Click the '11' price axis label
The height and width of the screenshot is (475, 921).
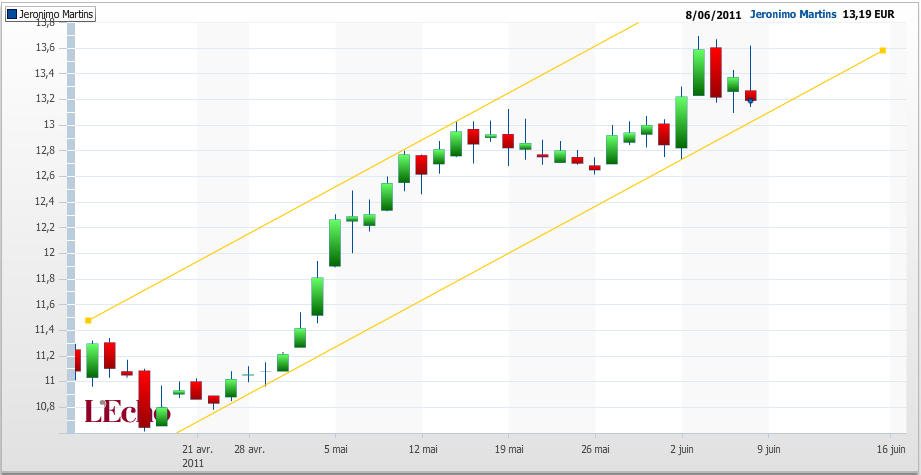[49, 382]
